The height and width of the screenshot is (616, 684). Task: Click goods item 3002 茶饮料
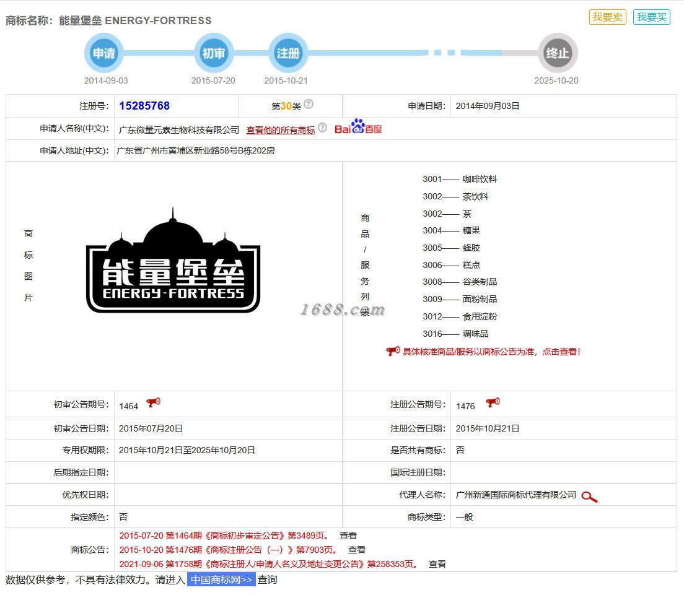[x=455, y=197]
